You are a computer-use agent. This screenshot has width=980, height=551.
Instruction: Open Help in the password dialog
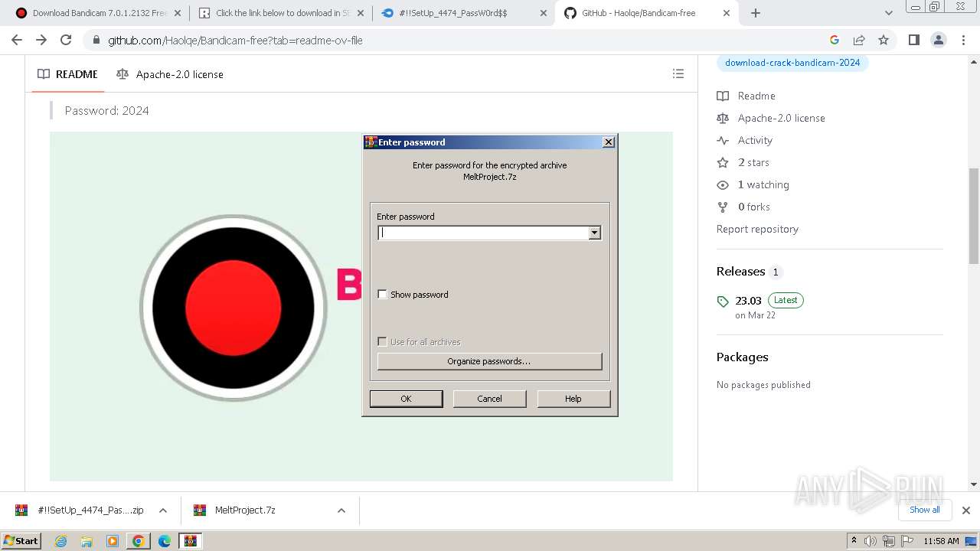573,399
